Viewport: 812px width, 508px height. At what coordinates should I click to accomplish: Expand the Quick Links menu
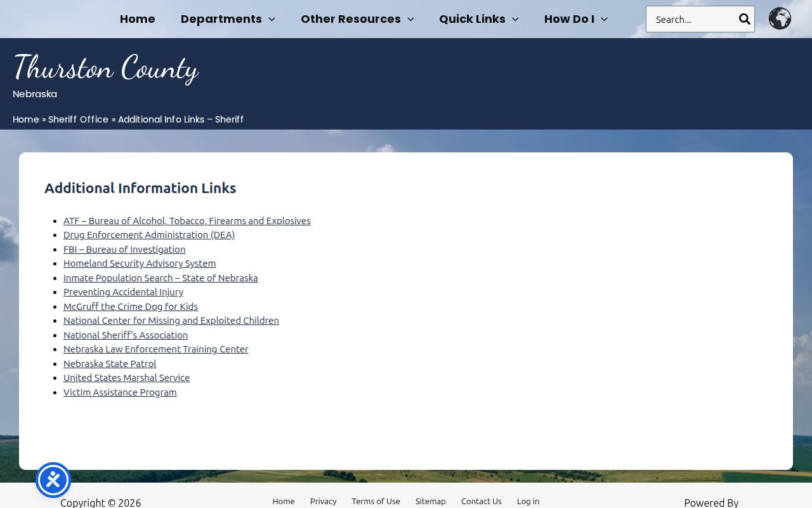[479, 19]
